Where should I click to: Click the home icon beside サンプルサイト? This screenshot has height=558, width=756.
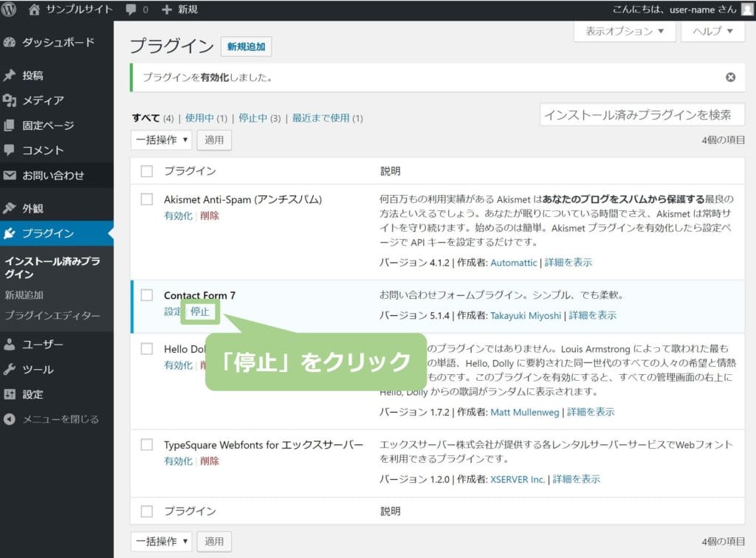pos(34,10)
